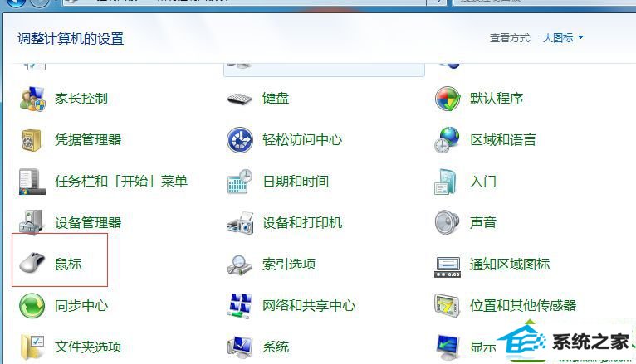
Task: Click the 位置和其他传感器 text link
Action: pyautogui.click(x=523, y=306)
